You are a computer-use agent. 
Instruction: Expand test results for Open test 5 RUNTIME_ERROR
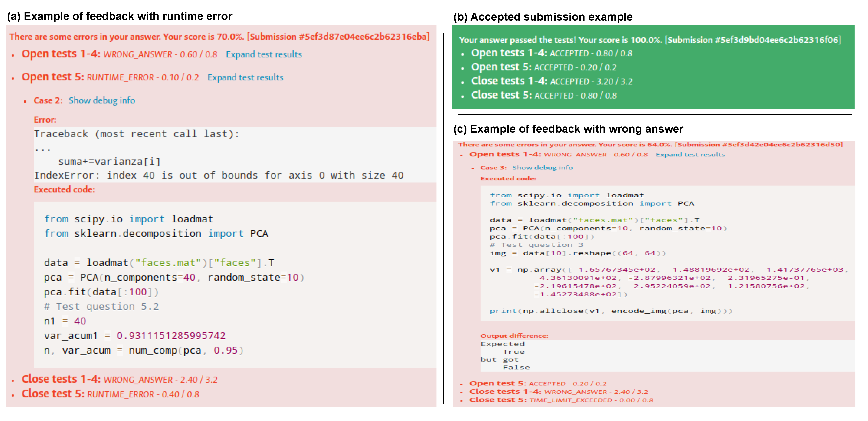(245, 77)
